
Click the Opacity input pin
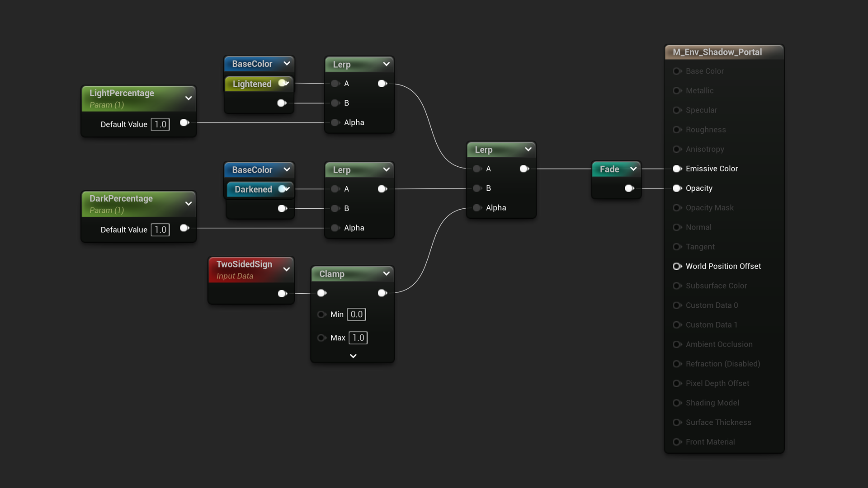pos(677,188)
